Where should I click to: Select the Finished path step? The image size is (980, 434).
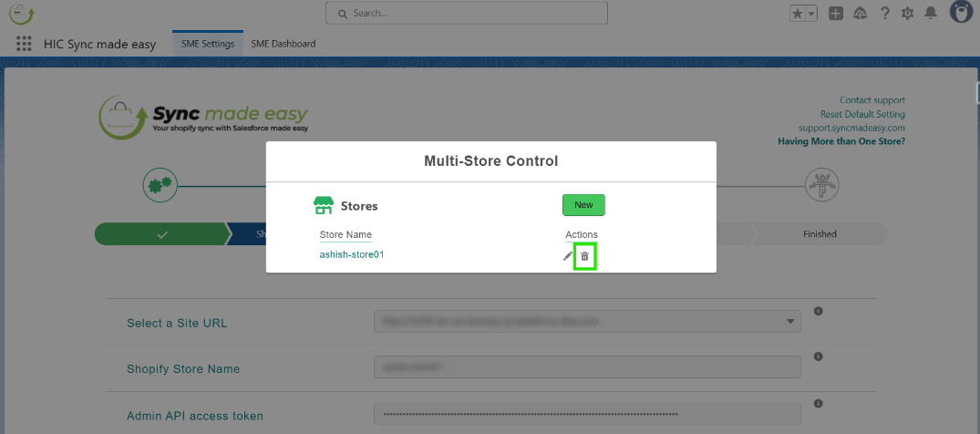tap(820, 234)
